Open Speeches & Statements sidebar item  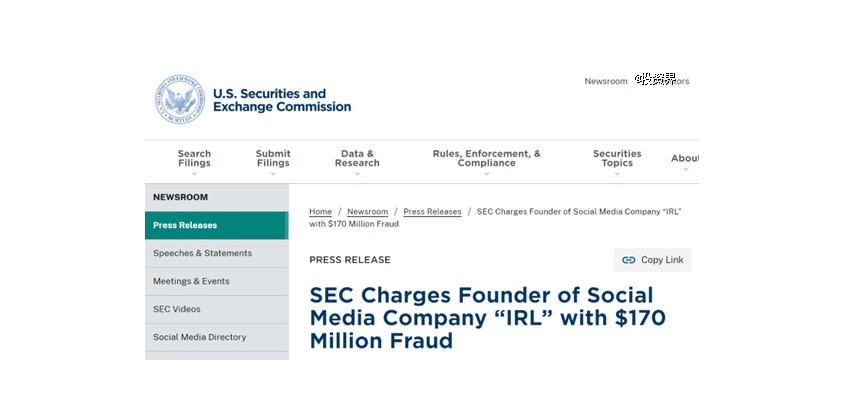tap(202, 254)
